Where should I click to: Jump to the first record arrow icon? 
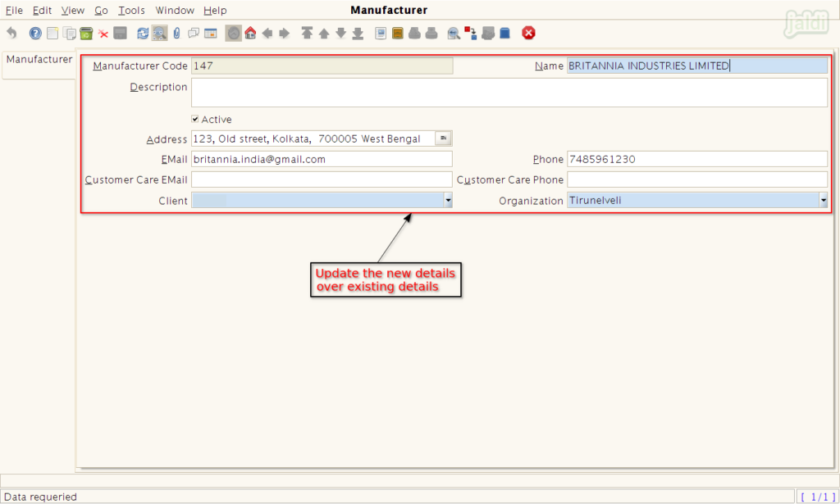click(307, 33)
